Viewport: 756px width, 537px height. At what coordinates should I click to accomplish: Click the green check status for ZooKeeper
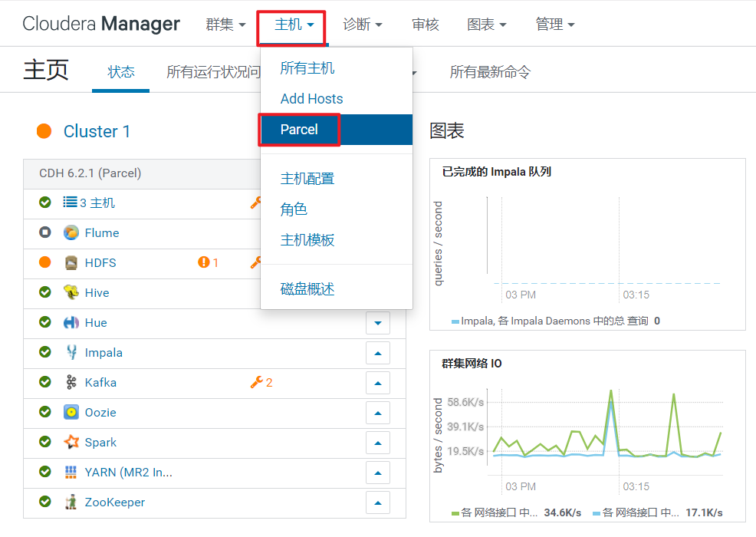(x=44, y=501)
